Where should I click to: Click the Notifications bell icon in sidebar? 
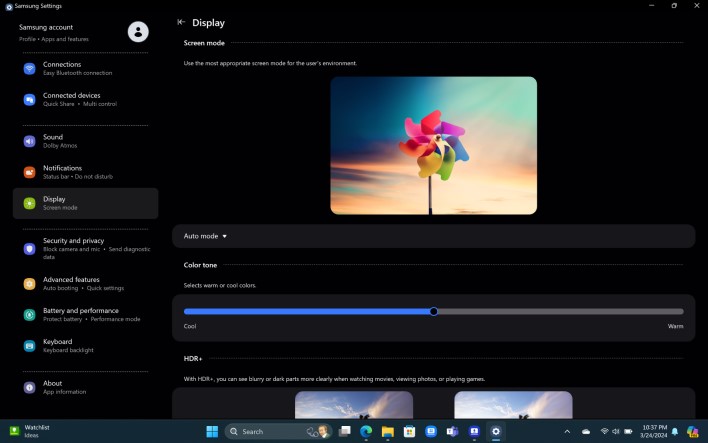click(x=30, y=172)
